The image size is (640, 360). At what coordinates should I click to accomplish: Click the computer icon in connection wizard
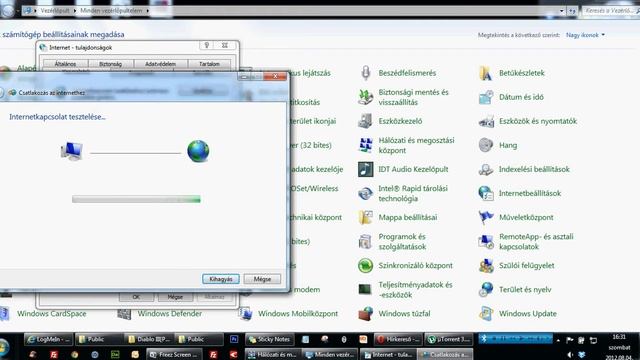tap(72, 151)
